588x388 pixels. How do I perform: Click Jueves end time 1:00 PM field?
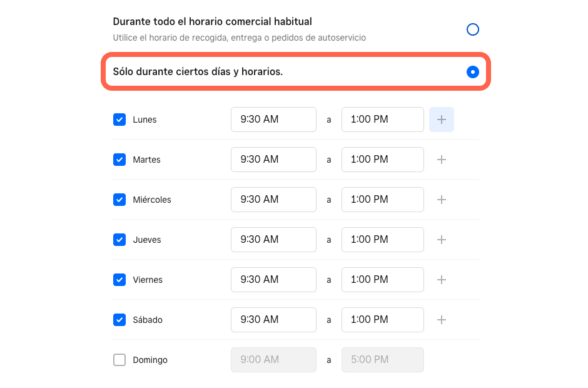pos(382,240)
